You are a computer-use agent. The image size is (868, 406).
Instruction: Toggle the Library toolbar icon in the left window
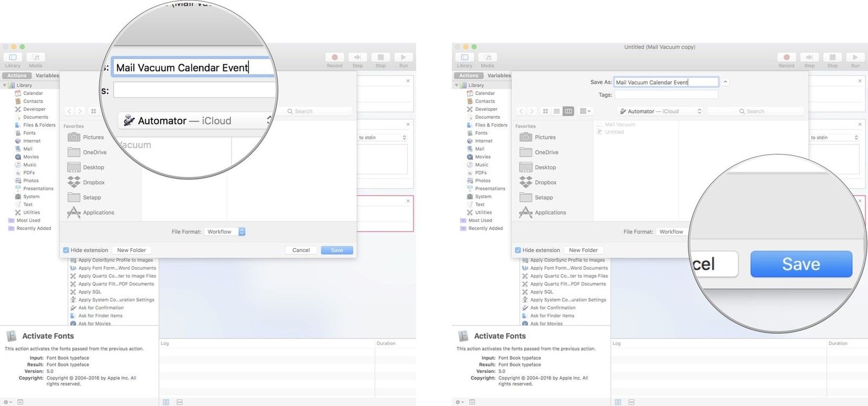(x=13, y=58)
